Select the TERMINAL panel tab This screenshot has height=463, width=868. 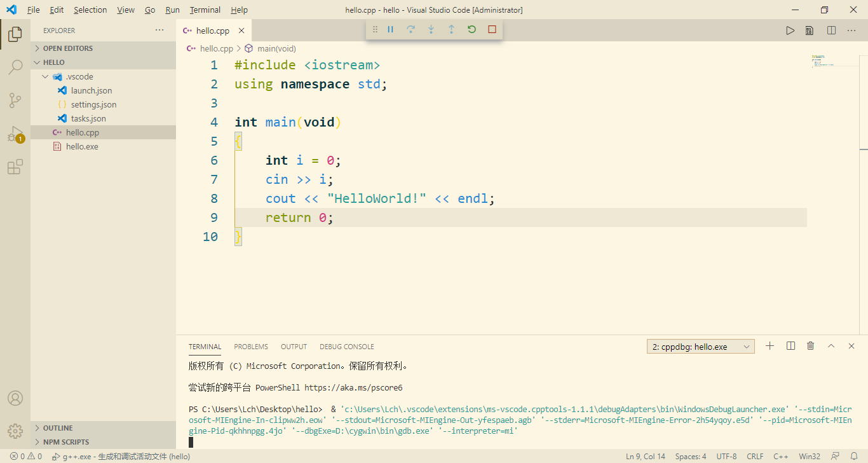[205, 347]
